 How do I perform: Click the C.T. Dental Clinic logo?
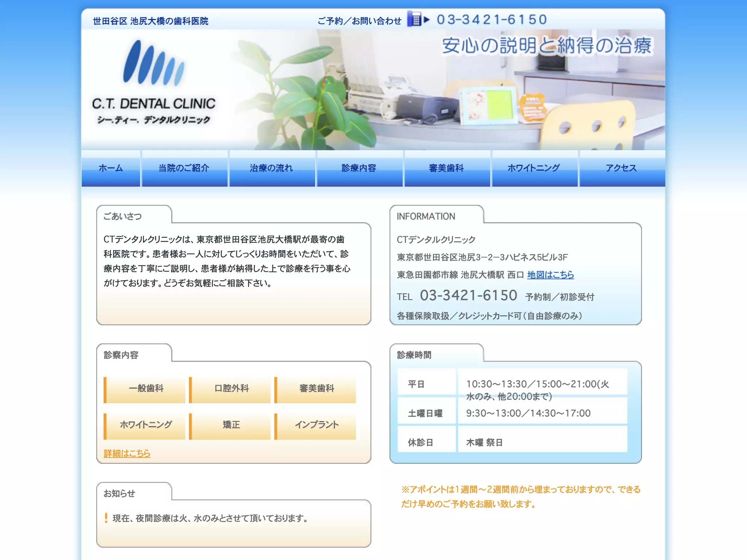point(154,82)
